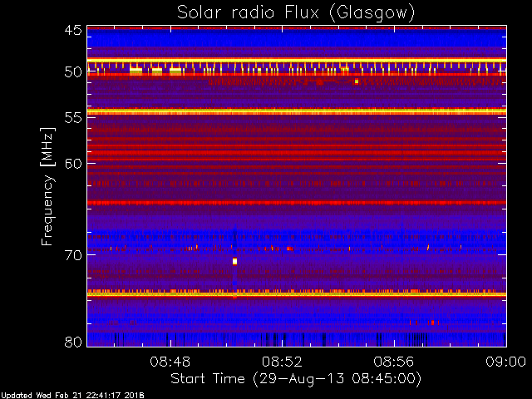Click the 08:48 time tick label
532x399 pixels.
point(170,362)
